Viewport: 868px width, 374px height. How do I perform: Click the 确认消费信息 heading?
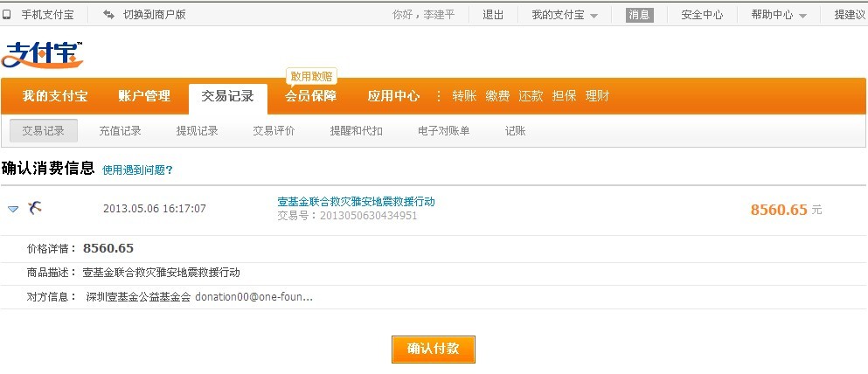[x=48, y=168]
